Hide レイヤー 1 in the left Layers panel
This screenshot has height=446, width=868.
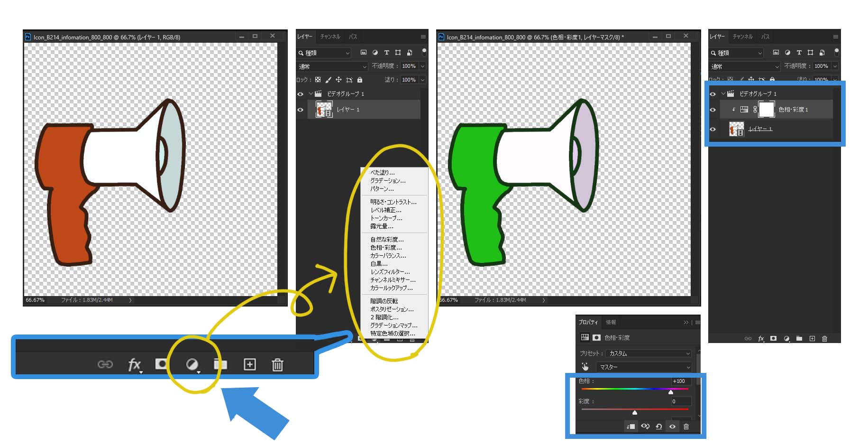(300, 110)
